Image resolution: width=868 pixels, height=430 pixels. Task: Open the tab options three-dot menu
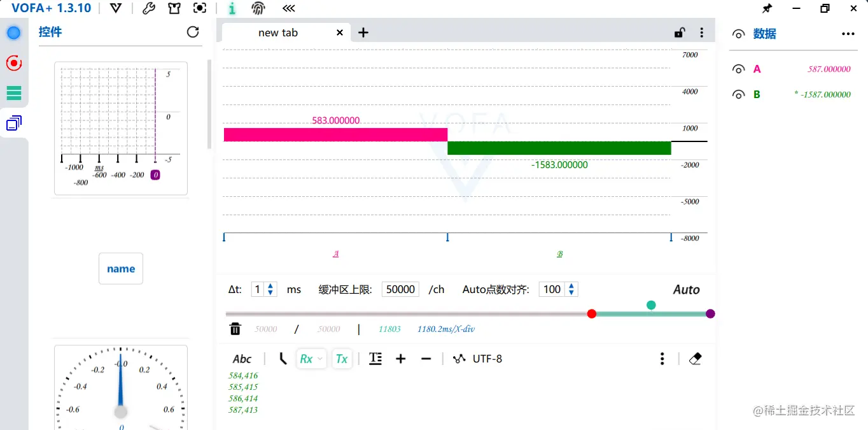(701, 32)
